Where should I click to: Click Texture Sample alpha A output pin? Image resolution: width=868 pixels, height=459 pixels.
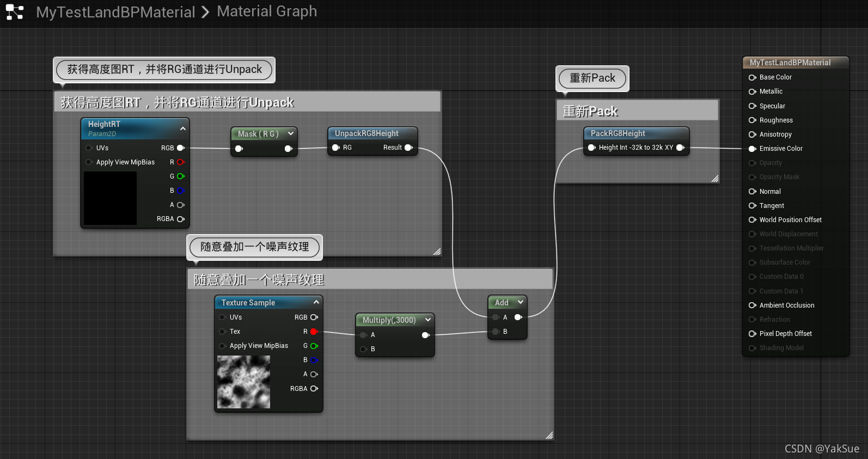click(x=314, y=374)
